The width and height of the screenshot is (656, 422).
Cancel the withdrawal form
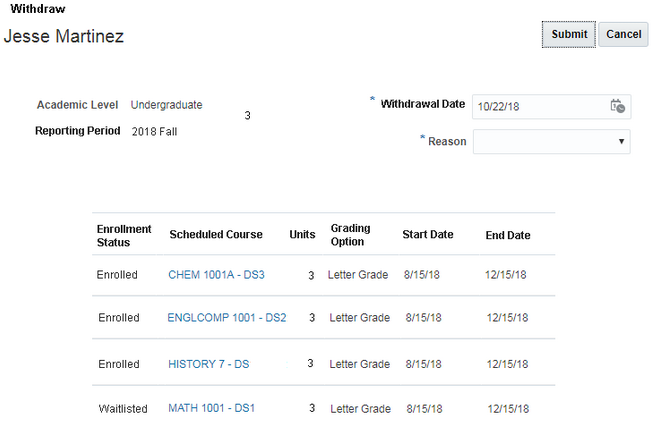[x=623, y=34]
